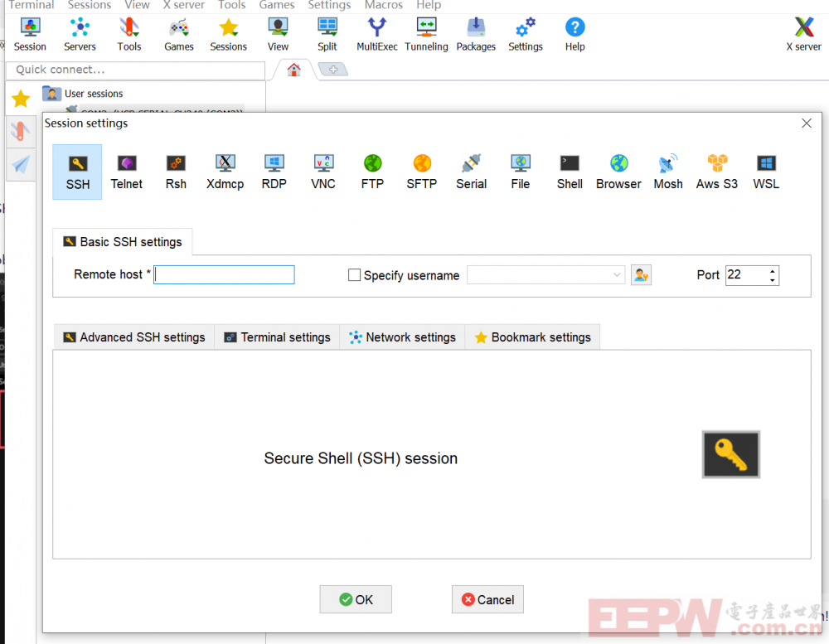The height and width of the screenshot is (644, 829).
Task: Open the Tools toolbar icon
Action: [x=129, y=34]
